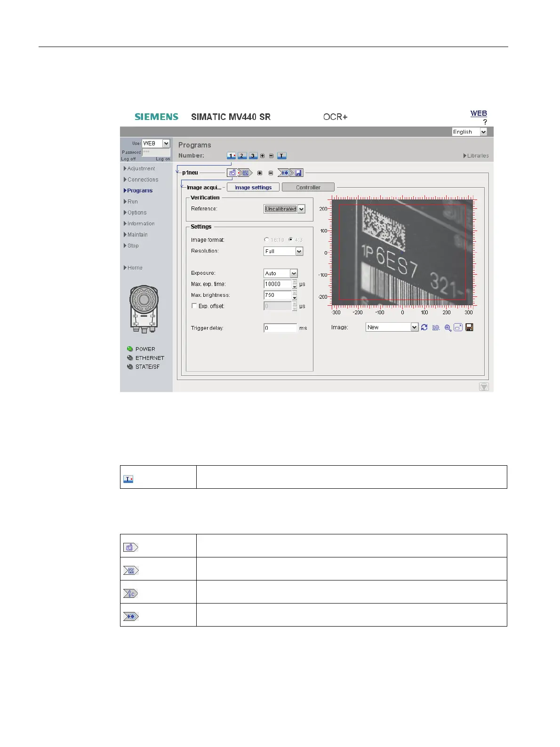Click the code search icon beside refresh
Image resolution: width=560 pixels, height=747 pixels.
(436, 327)
